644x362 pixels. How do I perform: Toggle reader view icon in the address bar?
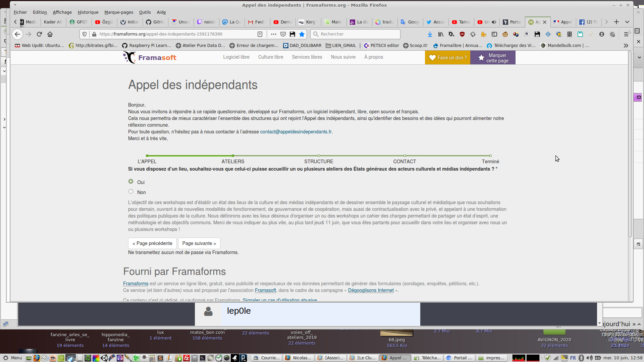(260, 34)
